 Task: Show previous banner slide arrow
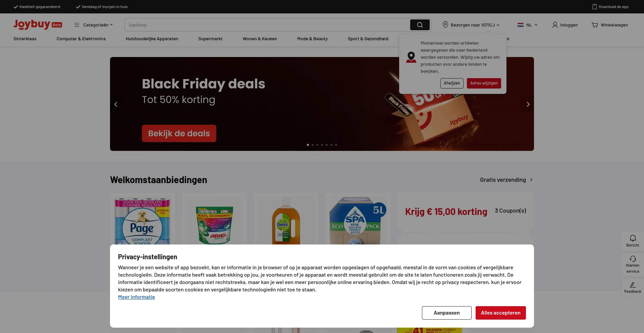pyautogui.click(x=116, y=104)
